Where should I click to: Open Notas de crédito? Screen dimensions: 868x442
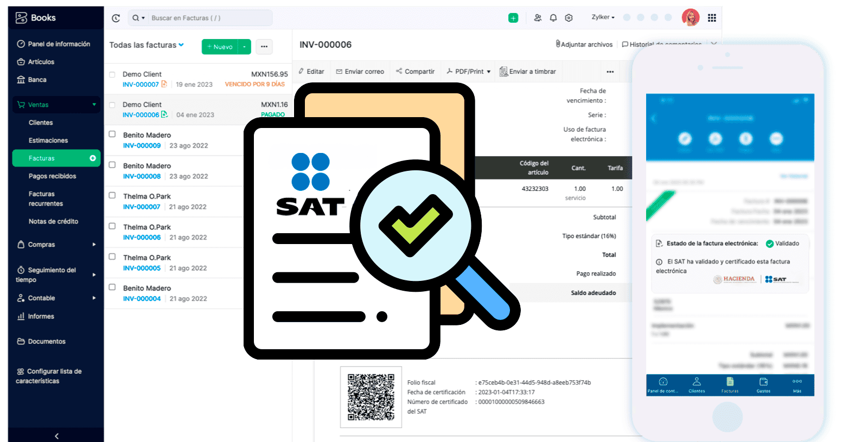53,221
